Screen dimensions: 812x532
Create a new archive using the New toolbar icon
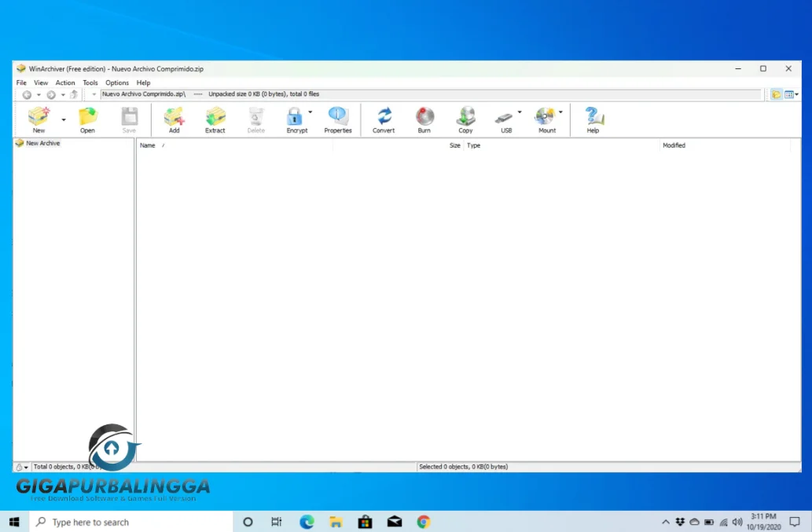click(x=39, y=118)
